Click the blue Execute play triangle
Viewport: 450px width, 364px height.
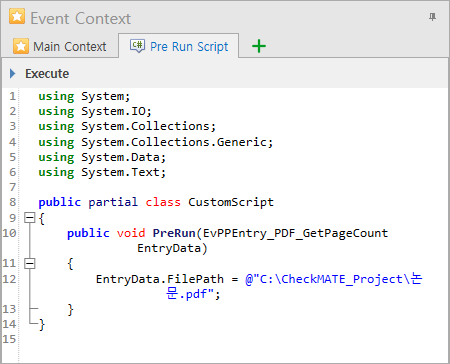13,73
